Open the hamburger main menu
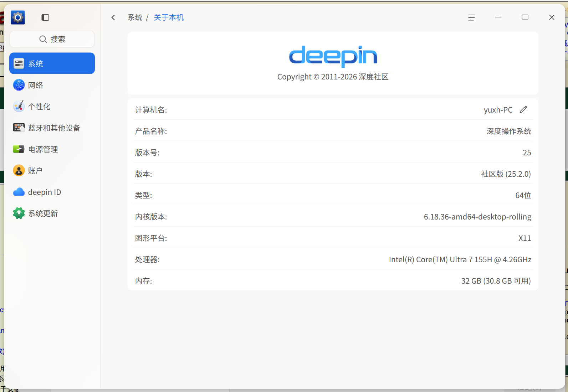The height and width of the screenshot is (392, 568). [x=471, y=17]
